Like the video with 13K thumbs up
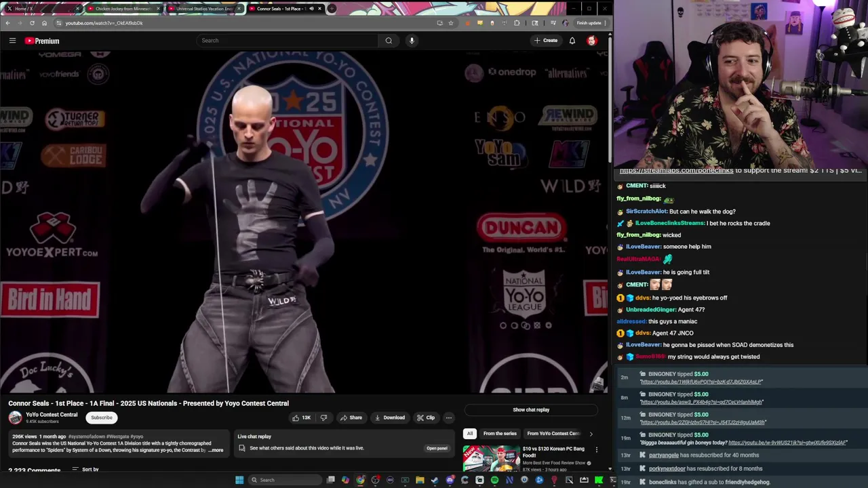868x488 pixels. coord(301,418)
